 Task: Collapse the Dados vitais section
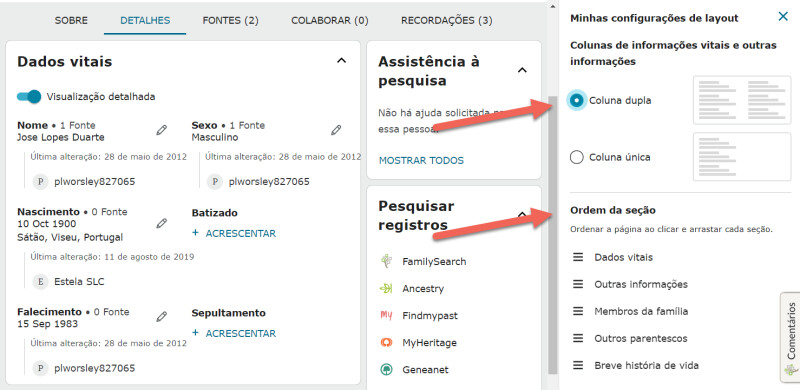pyautogui.click(x=341, y=61)
